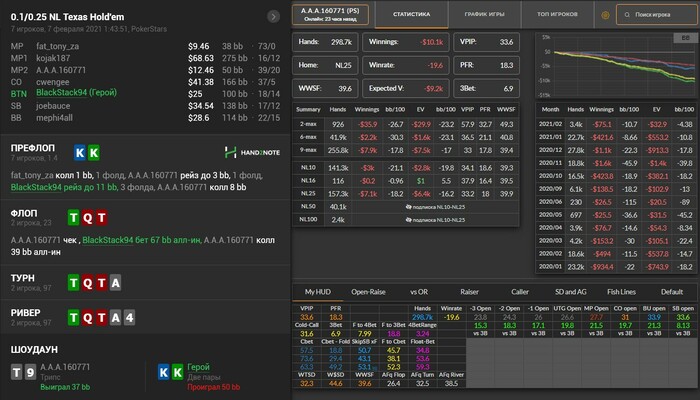Select the My HUD tab

point(318,292)
